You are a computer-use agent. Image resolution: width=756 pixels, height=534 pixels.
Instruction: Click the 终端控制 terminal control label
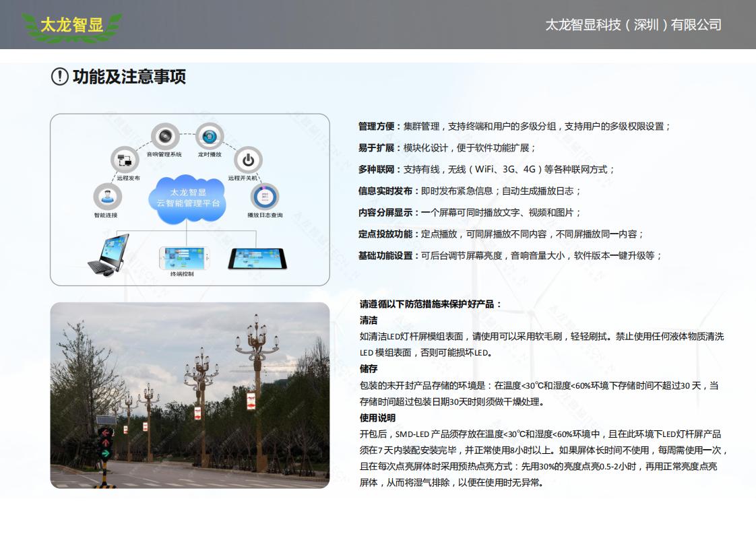click(x=182, y=274)
